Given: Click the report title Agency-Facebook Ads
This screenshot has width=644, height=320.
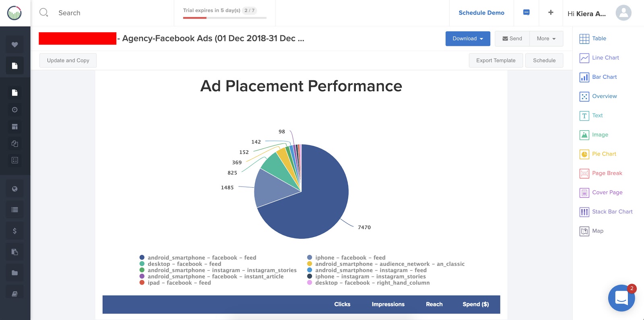Looking at the screenshot, I should tap(213, 38).
